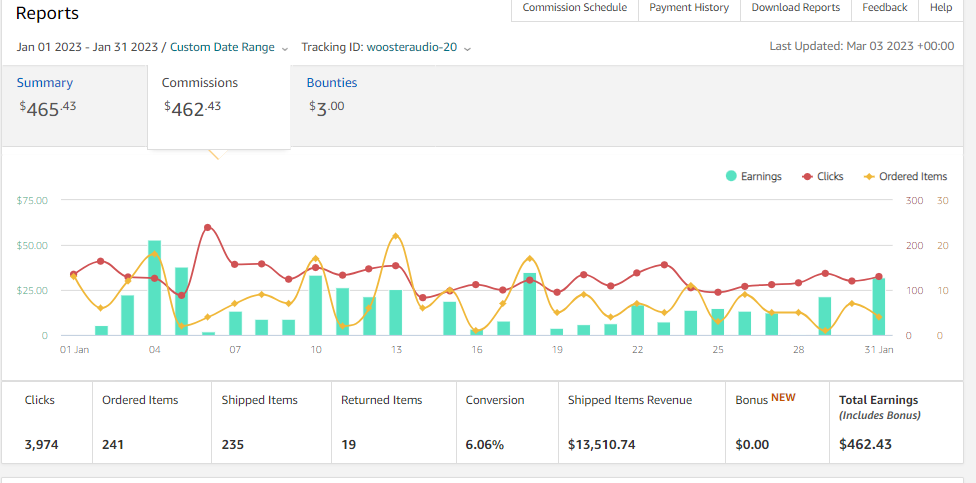Click the Bonus value $0.00
Image resolution: width=976 pixels, height=483 pixels.
point(752,444)
